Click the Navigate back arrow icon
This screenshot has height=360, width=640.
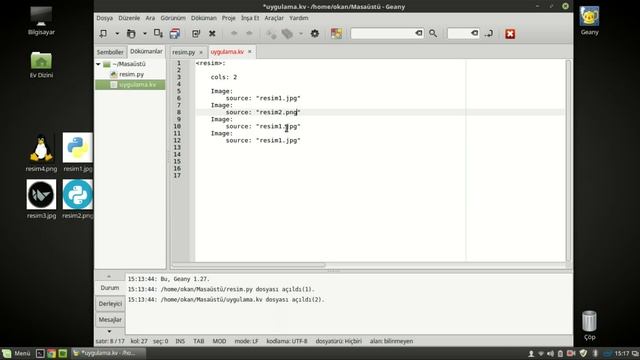coord(234,34)
